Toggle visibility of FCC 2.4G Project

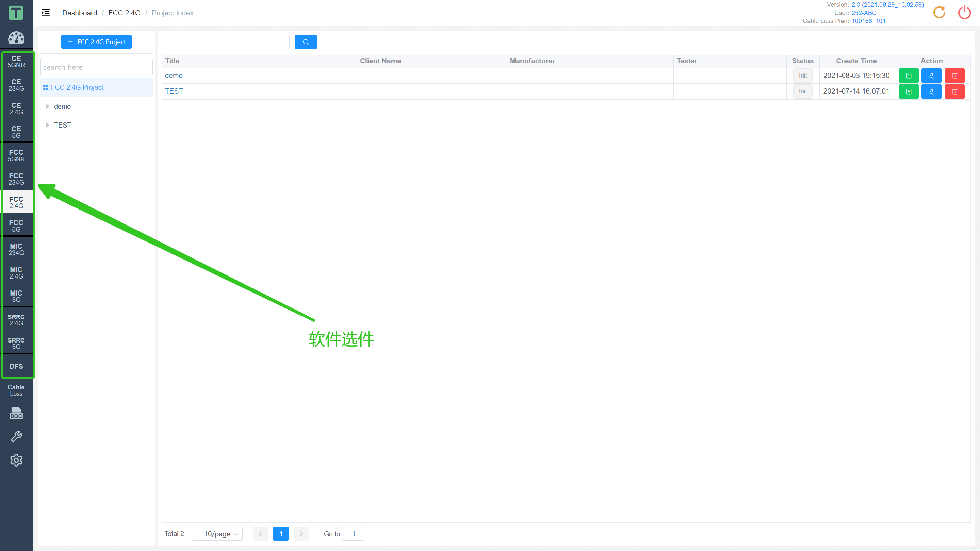point(46,87)
